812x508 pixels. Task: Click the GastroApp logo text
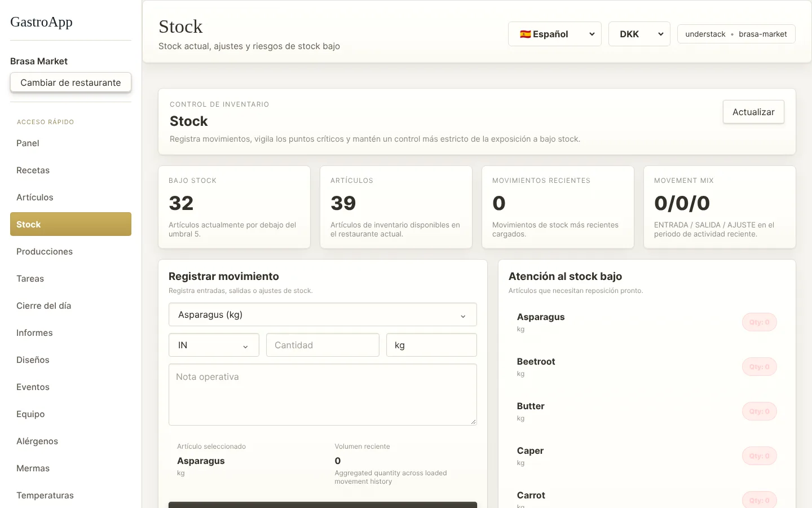(x=41, y=22)
